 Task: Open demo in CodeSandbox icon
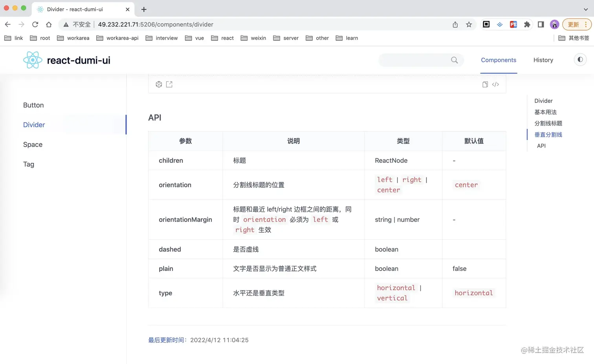coord(159,84)
